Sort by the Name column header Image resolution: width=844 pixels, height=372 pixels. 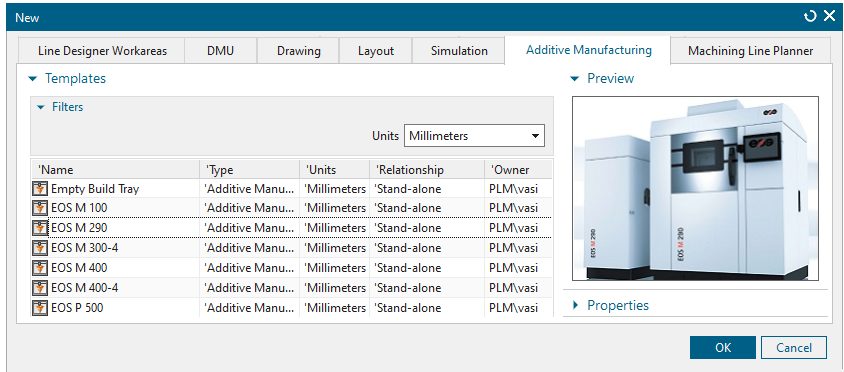click(115, 170)
